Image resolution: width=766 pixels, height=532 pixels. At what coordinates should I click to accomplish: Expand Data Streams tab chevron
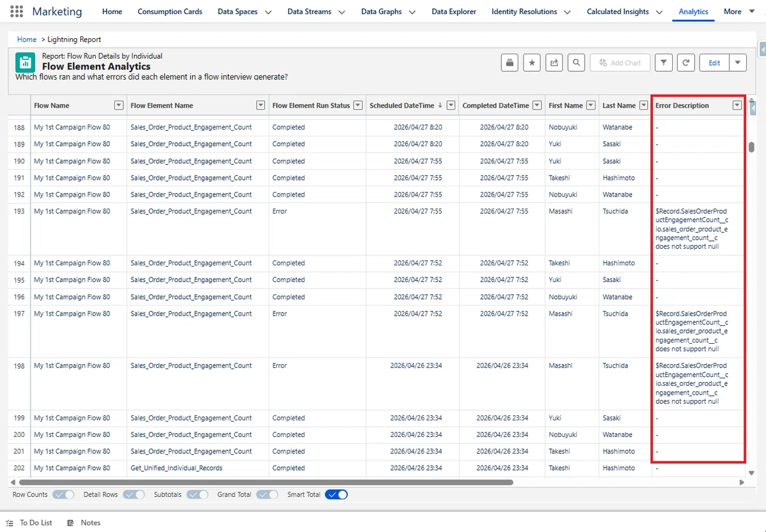[x=342, y=12]
